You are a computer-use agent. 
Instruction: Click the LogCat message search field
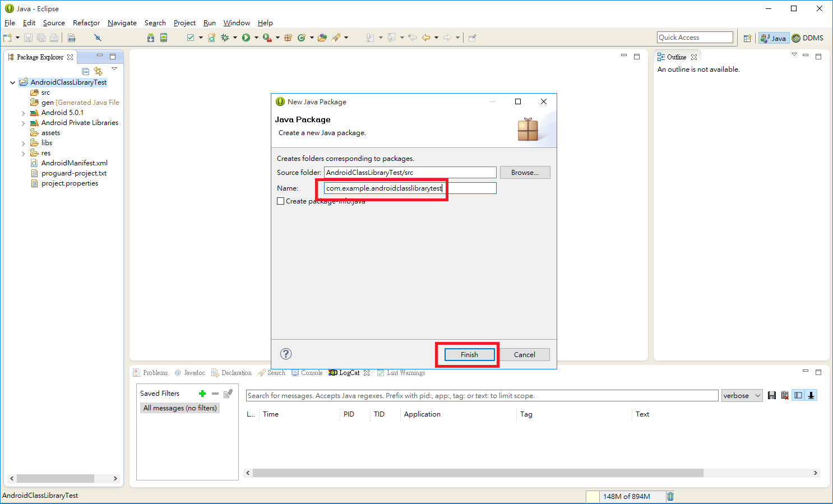482,396
